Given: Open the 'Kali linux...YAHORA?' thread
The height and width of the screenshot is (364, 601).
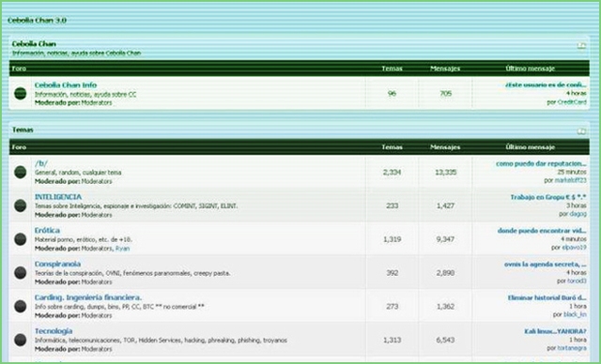Looking at the screenshot, I should 555,331.
